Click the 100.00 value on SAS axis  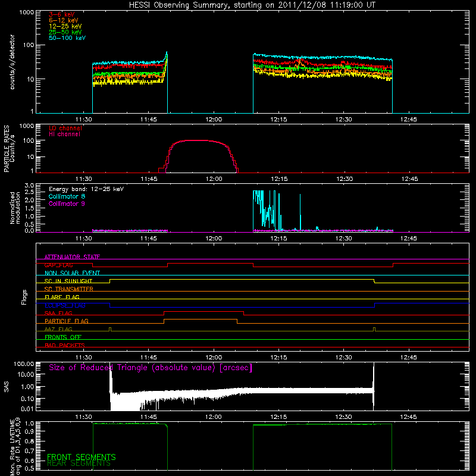[24, 364]
